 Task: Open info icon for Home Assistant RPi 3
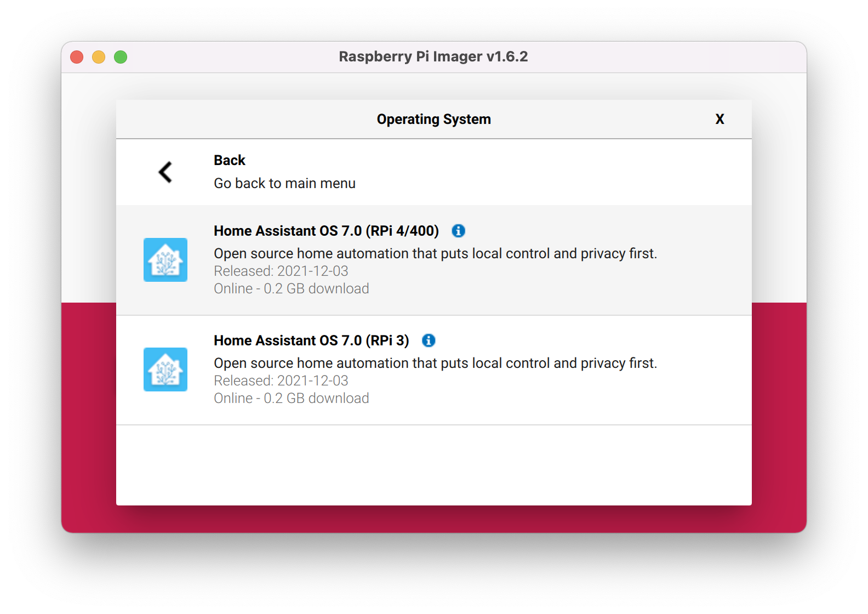pyautogui.click(x=429, y=340)
